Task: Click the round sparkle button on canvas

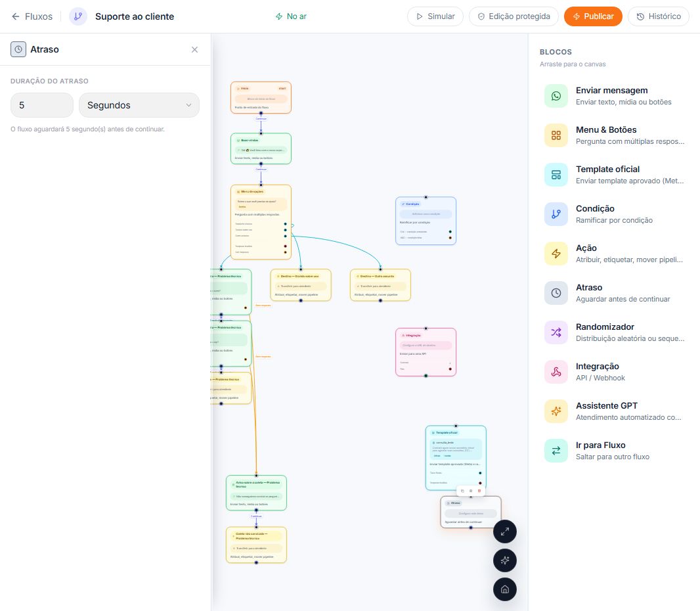Action: coord(505,560)
